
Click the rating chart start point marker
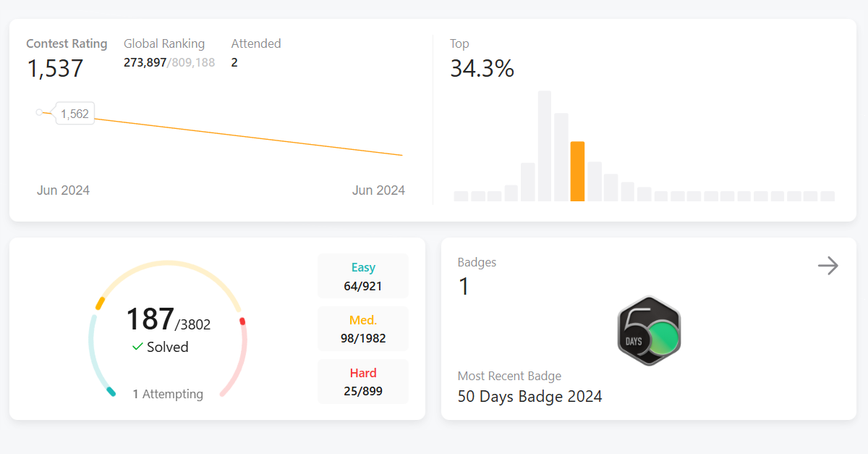39,112
